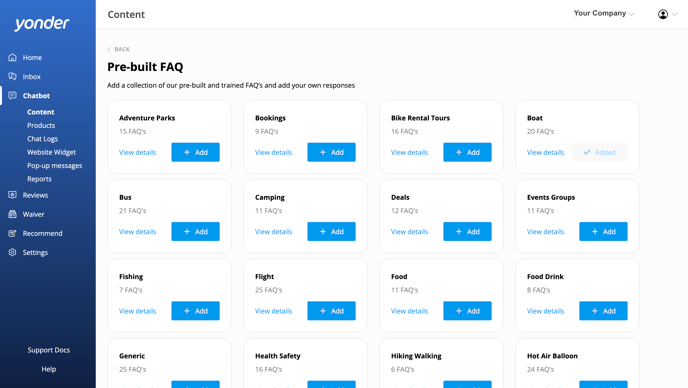Viewport: 688px width, 388px height.
Task: View details of Bookings FAQs
Action: 273,152
